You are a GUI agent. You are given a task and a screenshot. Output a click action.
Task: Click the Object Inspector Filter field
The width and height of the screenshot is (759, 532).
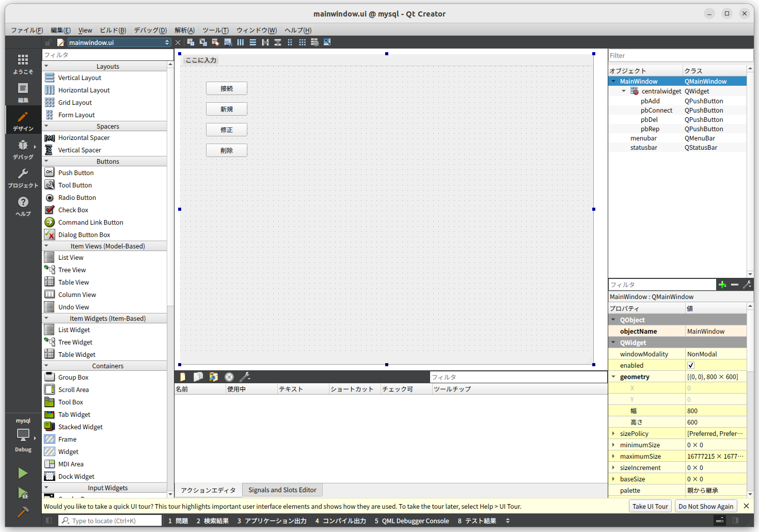pyautogui.click(x=681, y=55)
